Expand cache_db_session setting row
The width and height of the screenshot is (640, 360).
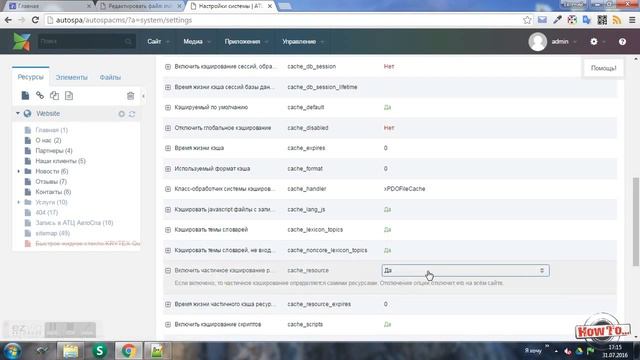(x=168, y=67)
